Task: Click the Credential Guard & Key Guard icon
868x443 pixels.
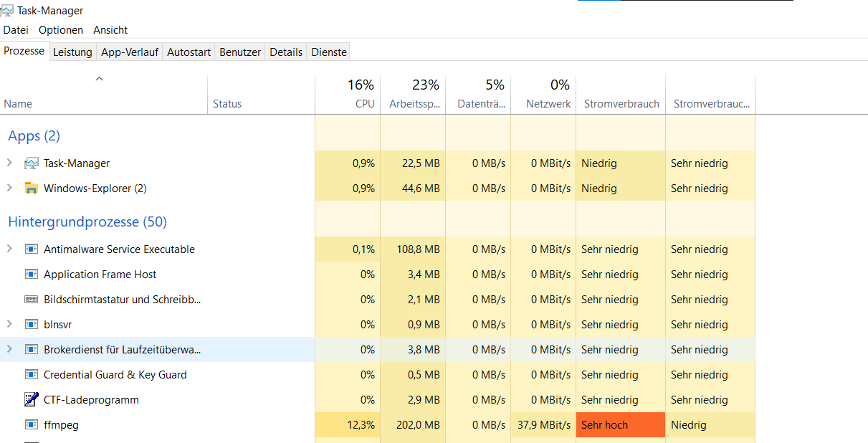Action: tap(32, 374)
